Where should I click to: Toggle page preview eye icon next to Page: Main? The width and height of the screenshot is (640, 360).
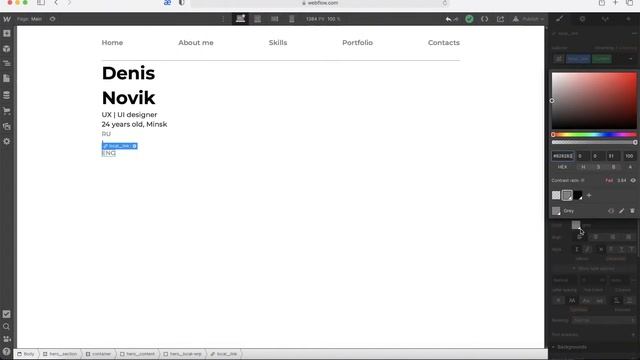coord(53,19)
